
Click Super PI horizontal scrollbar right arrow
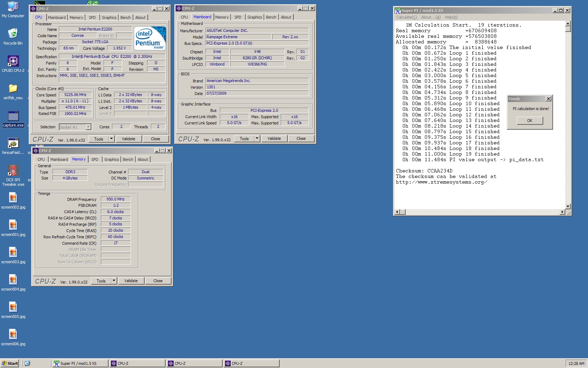point(562,212)
